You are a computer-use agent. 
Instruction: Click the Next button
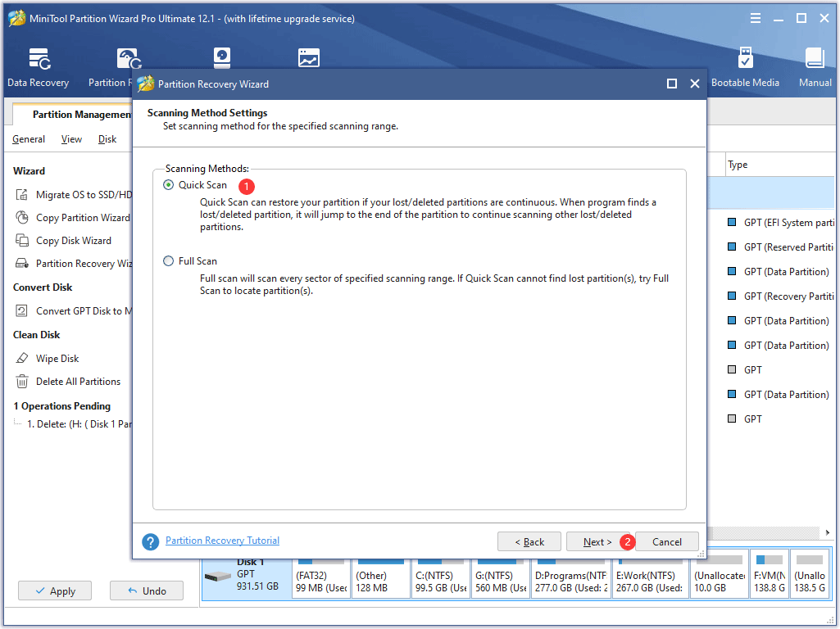click(597, 541)
